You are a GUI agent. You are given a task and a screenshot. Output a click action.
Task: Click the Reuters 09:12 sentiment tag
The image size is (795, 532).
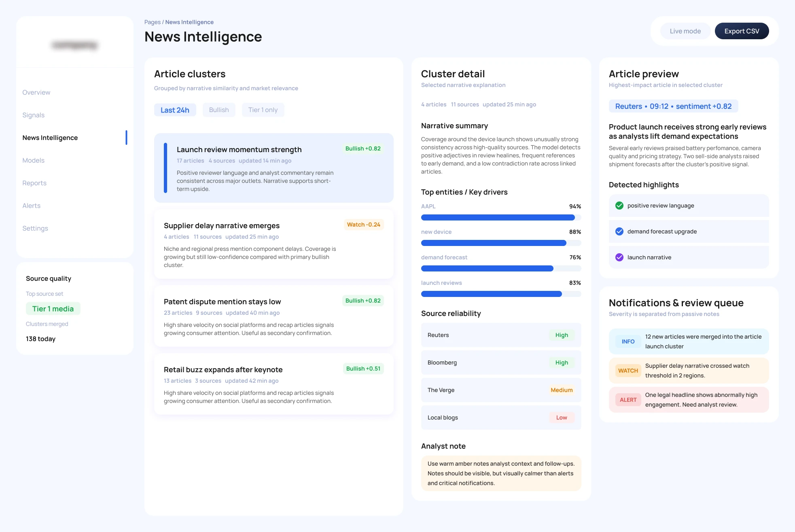[x=673, y=106]
